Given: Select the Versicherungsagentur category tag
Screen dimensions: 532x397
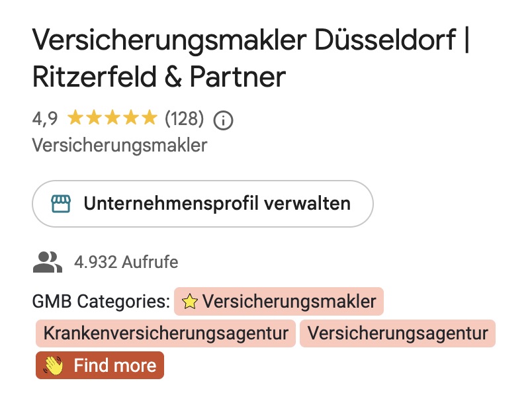Looking at the screenshot, I should [x=398, y=333].
